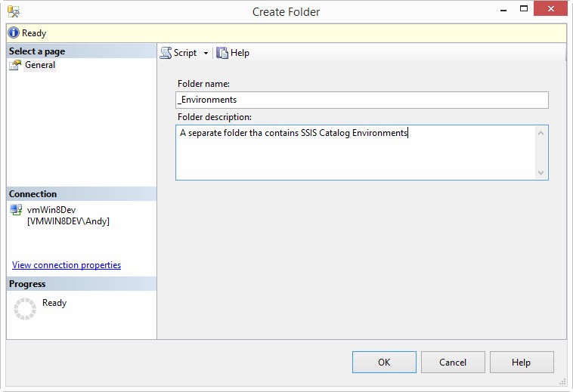Screen dimensions: 573x392
Task: Click the Help icon in the toolbar
Action: point(222,53)
